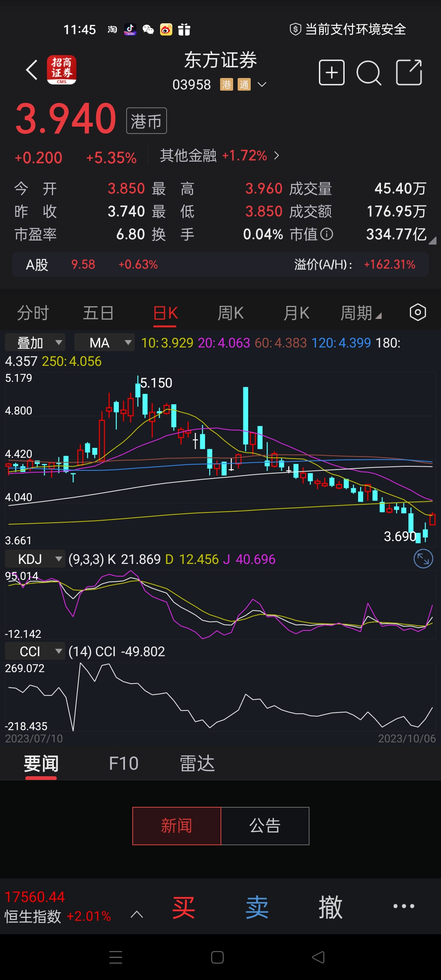
Task: Switch to 五日 five-day tab
Action: click(98, 313)
